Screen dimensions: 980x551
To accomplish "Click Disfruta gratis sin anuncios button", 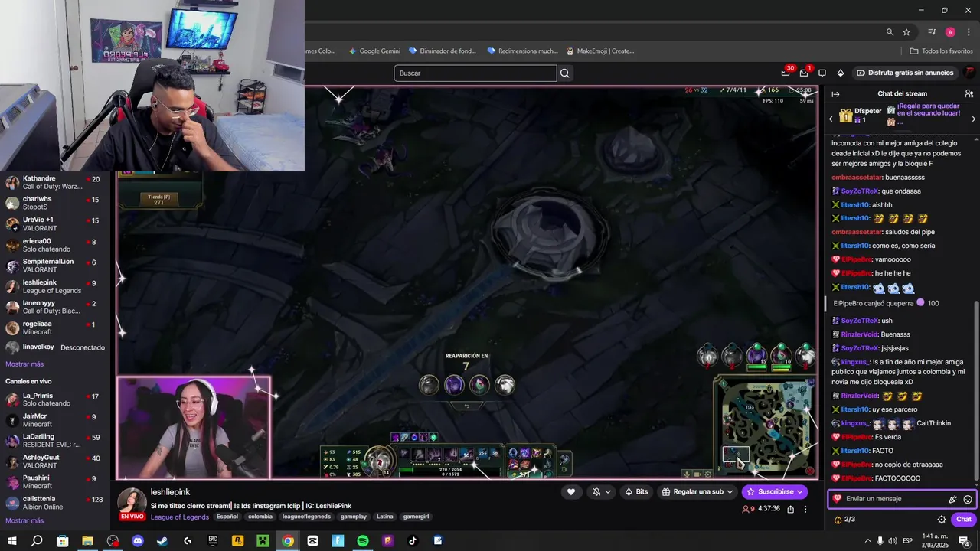I will pos(905,73).
